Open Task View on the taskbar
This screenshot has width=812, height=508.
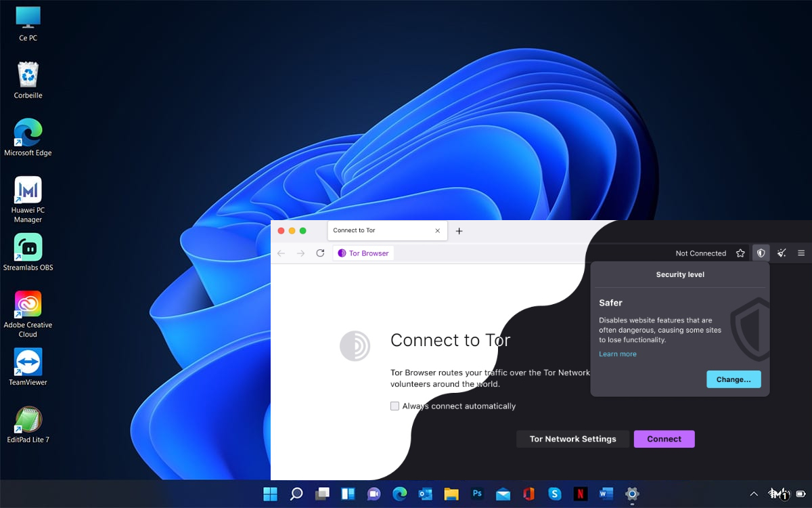[322, 494]
